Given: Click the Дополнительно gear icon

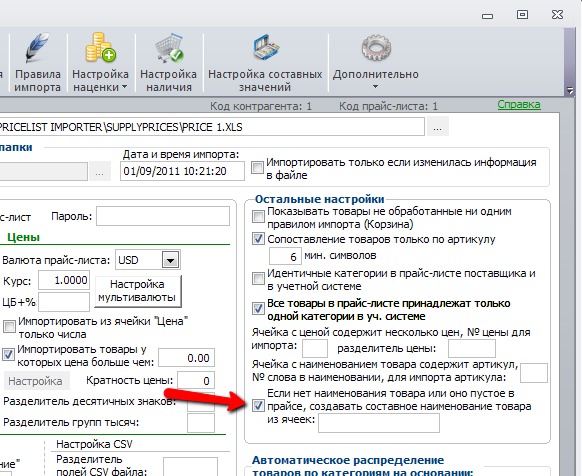Looking at the screenshot, I should point(376,48).
